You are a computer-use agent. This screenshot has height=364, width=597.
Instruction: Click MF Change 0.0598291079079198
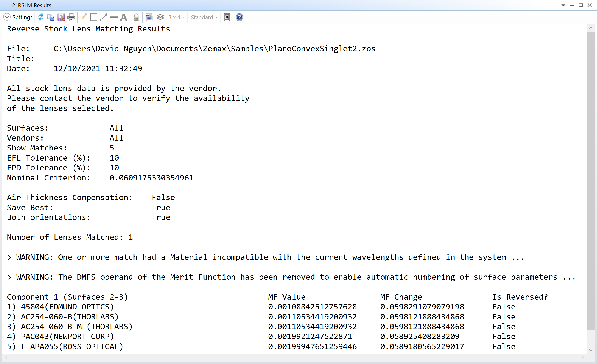422,307
